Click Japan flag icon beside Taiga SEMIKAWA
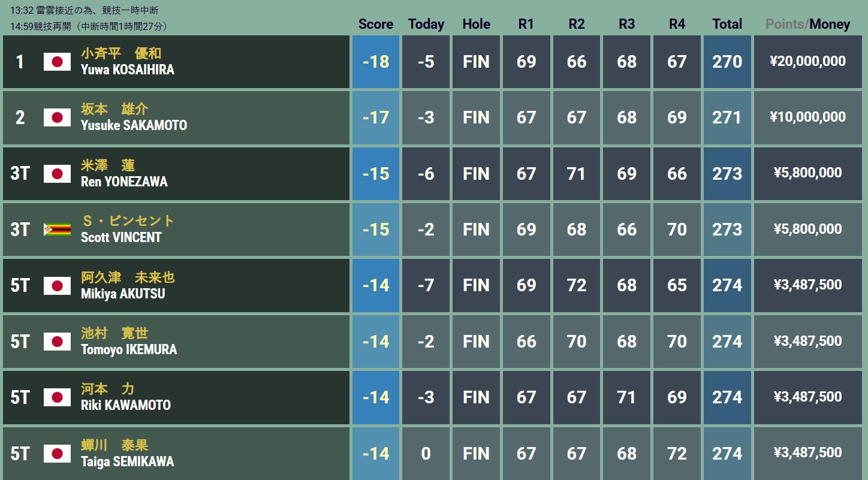 [x=57, y=454]
